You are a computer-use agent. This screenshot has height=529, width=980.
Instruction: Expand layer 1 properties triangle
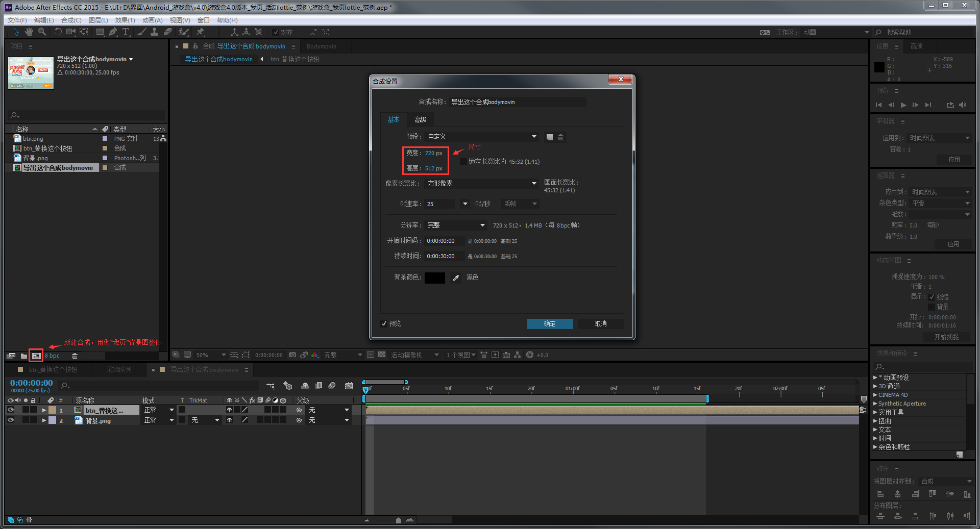tap(44, 410)
